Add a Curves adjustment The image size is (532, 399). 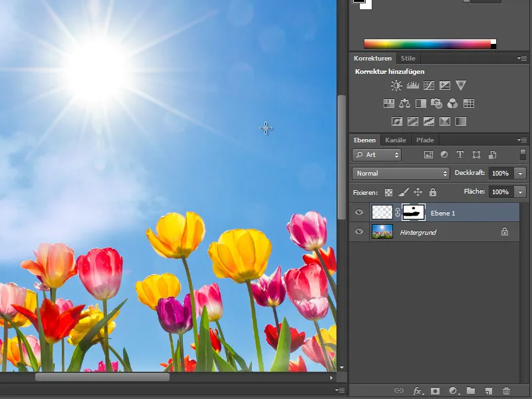pos(429,85)
